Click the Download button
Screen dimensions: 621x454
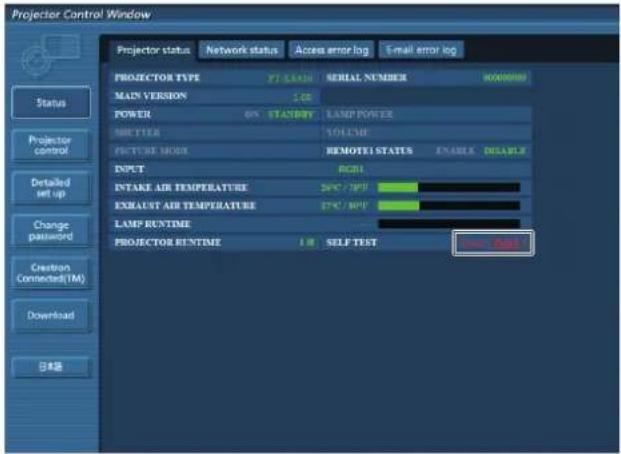51,315
